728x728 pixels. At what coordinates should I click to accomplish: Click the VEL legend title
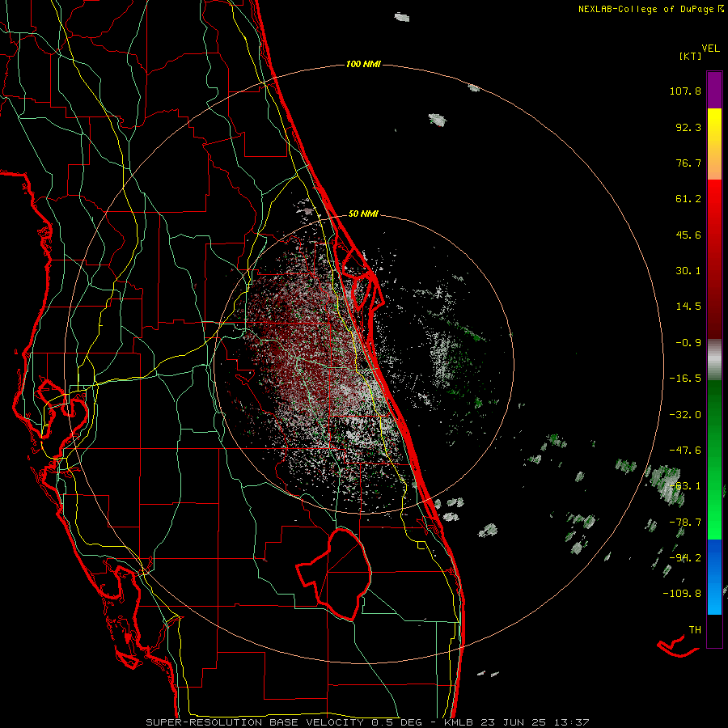pos(710,49)
